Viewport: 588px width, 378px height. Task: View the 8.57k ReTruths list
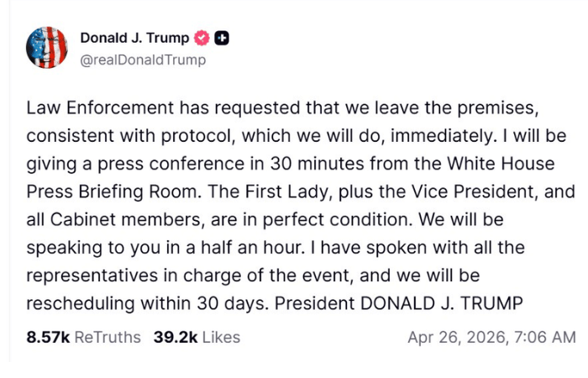83,337
